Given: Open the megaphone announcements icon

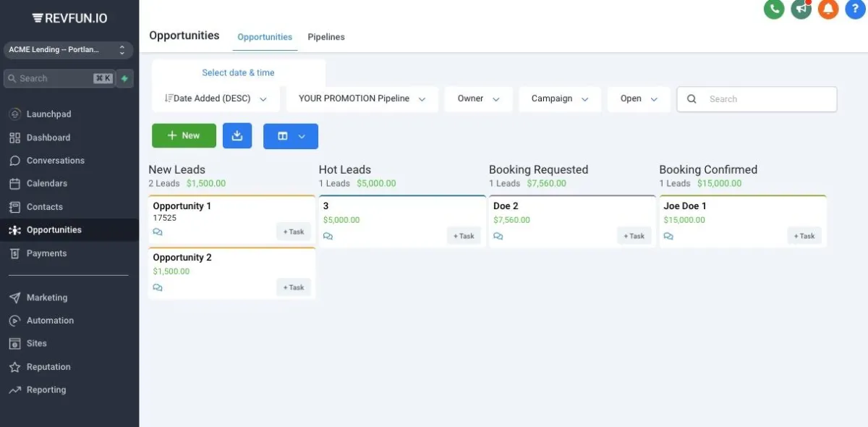Looking at the screenshot, I should tap(801, 9).
